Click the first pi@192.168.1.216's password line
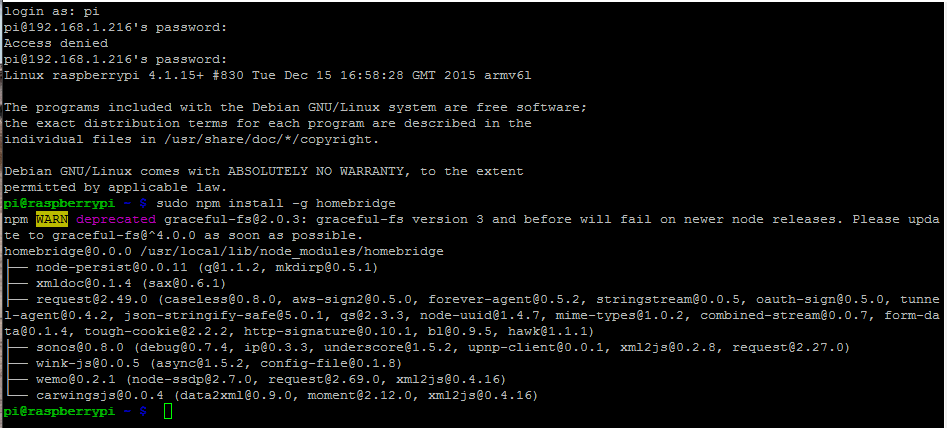Viewport: 947px width, 428px height. [115, 27]
